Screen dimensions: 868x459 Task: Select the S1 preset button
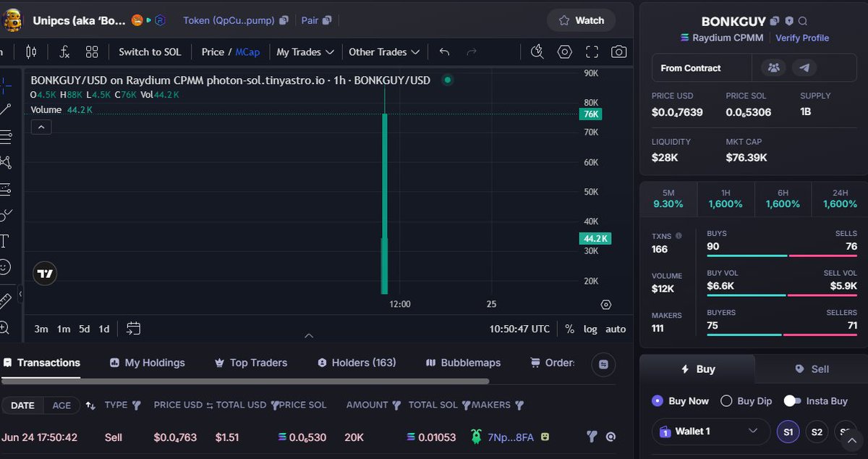788,432
